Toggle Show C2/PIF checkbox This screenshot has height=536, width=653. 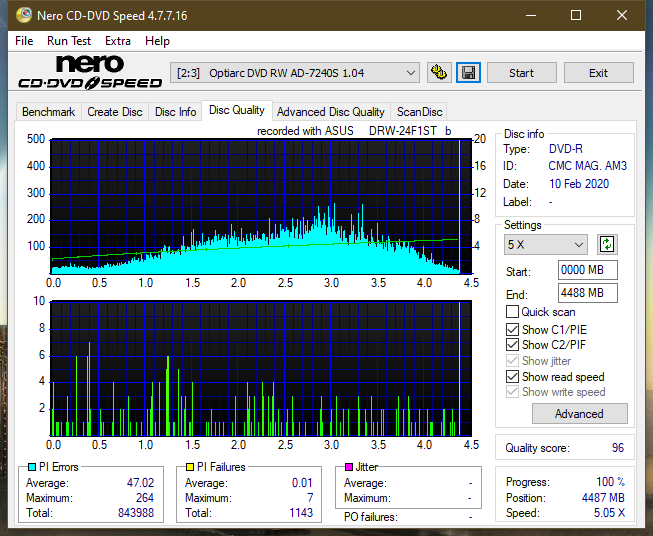pos(512,345)
